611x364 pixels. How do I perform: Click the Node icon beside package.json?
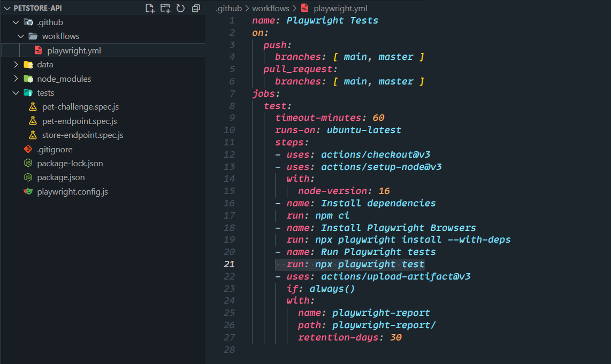(x=28, y=177)
